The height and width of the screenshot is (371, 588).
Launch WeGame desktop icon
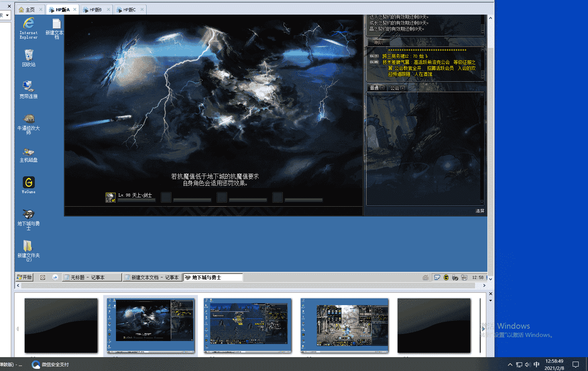pos(29,185)
